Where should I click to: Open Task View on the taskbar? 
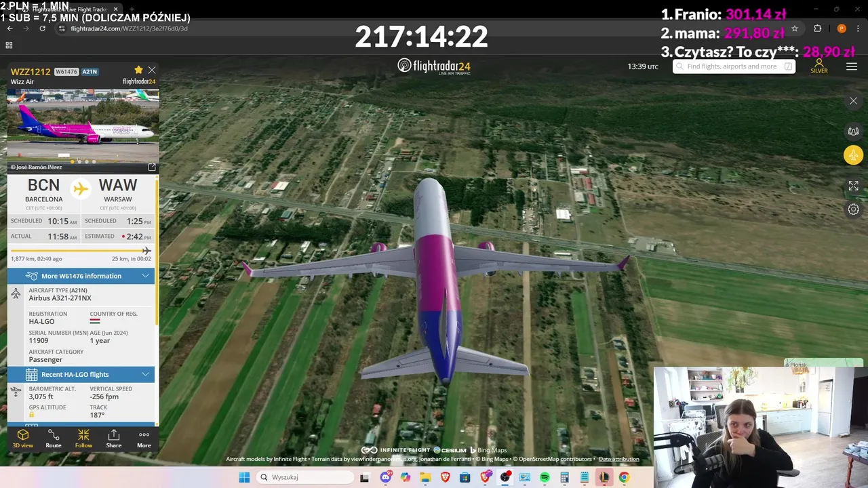click(x=364, y=477)
